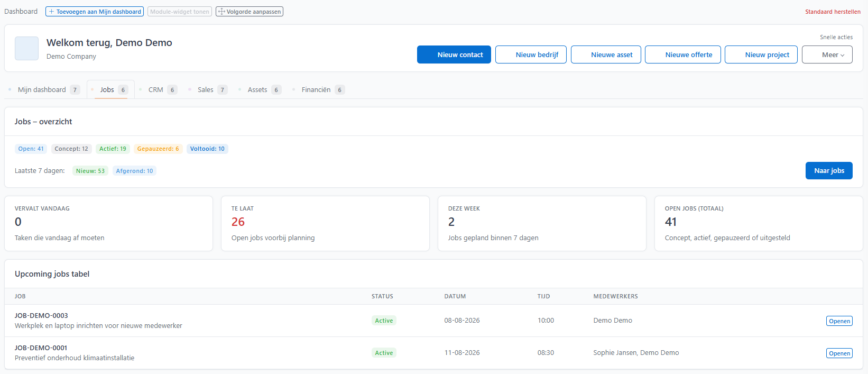
Task: Click the Active badge for JOB-DEMO-0003
Action: coord(384,321)
